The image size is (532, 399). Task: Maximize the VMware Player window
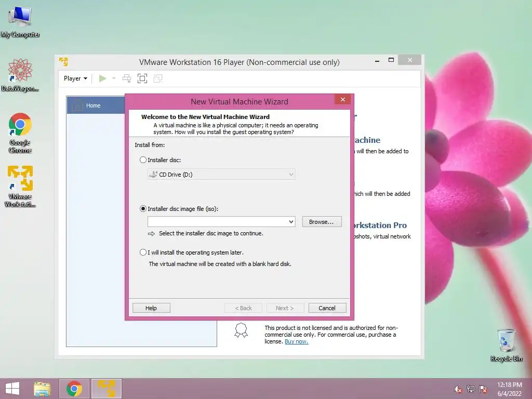391,60
